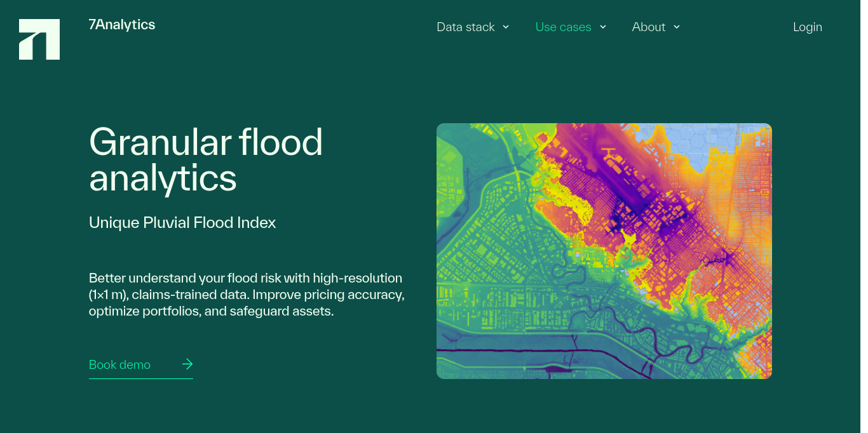Click the 7Analytics brand name text

coord(122,25)
